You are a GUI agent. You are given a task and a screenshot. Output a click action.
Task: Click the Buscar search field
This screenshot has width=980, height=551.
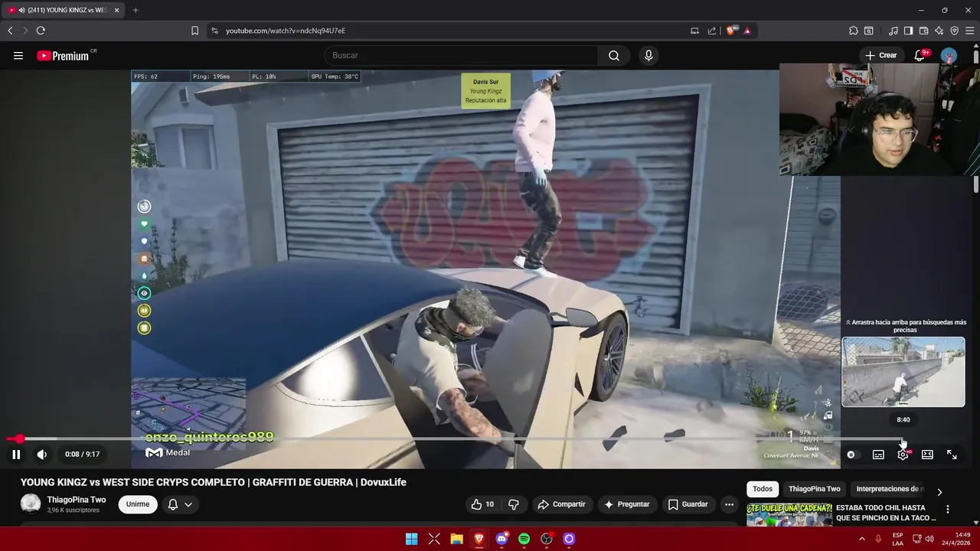[461, 55]
